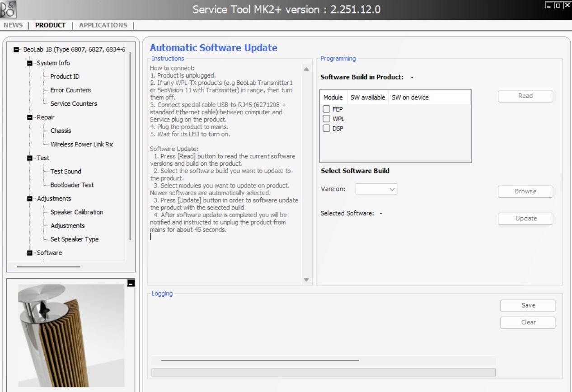This screenshot has height=392, width=572.
Task: Select Chassis under Repair
Action: pos(61,131)
